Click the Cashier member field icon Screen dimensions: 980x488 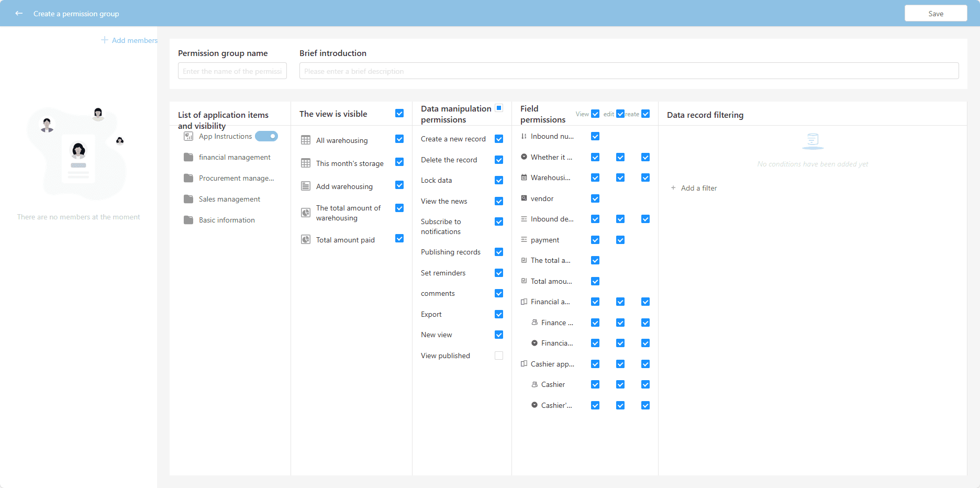click(x=534, y=384)
